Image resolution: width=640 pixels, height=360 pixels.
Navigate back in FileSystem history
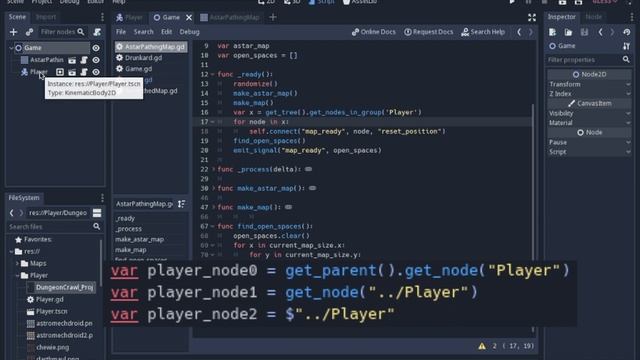tap(11, 213)
